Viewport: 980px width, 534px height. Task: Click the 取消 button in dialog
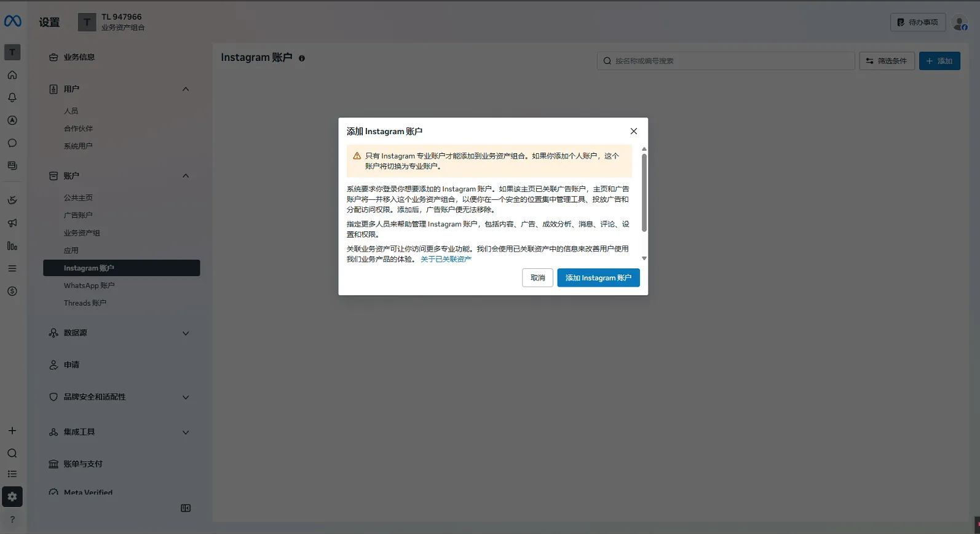tap(537, 277)
